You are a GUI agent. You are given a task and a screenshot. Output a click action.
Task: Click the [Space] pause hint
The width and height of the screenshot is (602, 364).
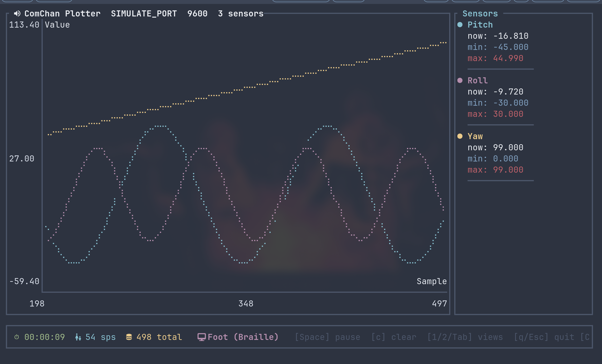327,337
